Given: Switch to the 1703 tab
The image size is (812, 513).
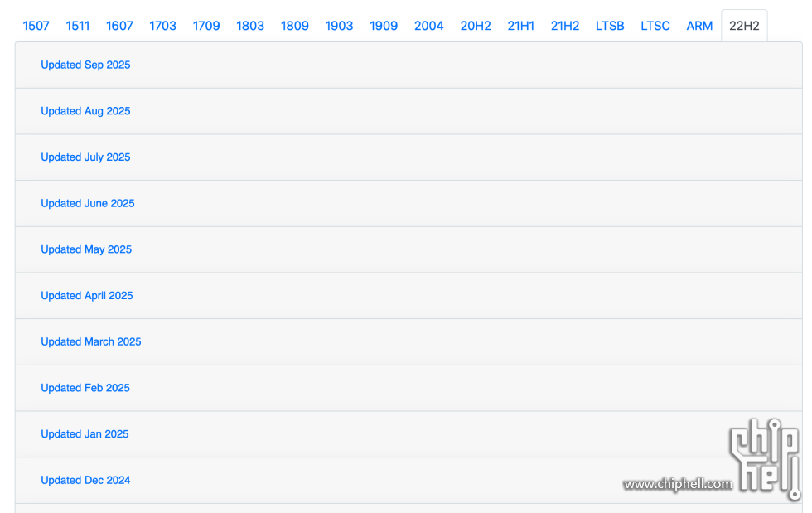Looking at the screenshot, I should [162, 26].
